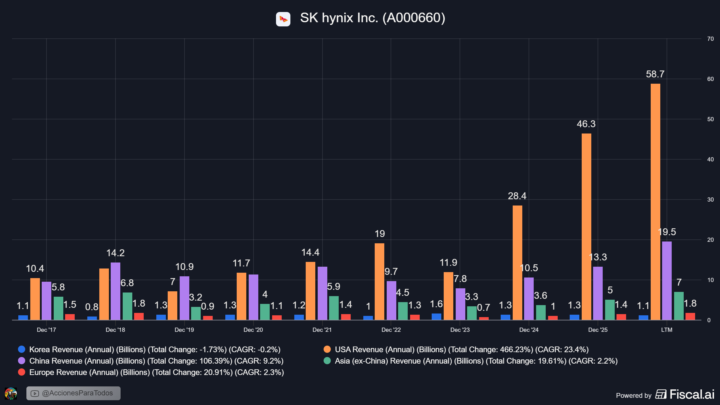Click the Dec '23 USA bar labeled 11.9
The image size is (720, 405).
click(448, 296)
